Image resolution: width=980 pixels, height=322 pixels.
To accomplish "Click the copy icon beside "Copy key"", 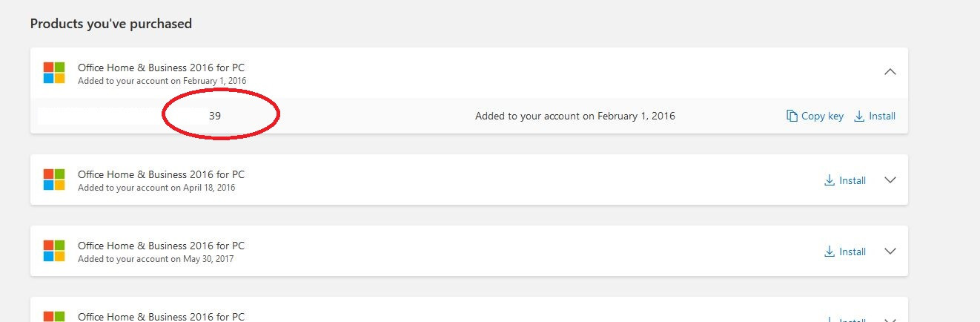I will pyautogui.click(x=792, y=116).
